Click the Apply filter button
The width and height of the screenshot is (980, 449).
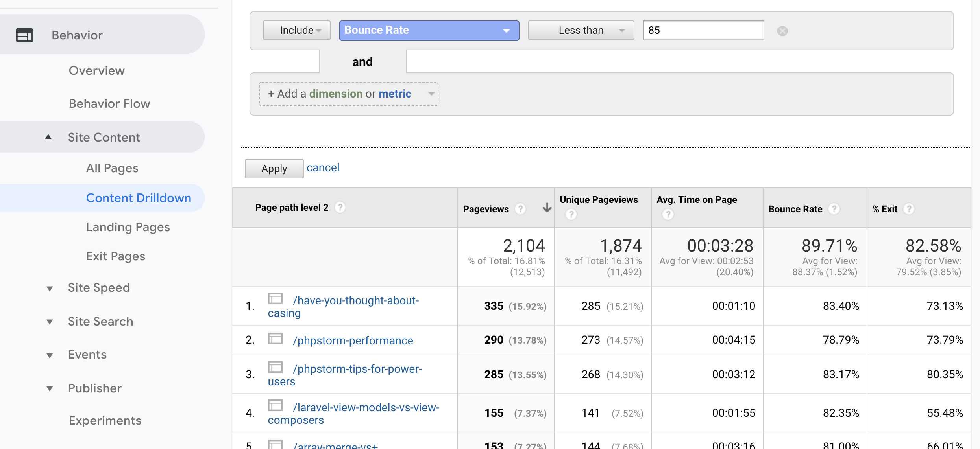click(x=274, y=169)
